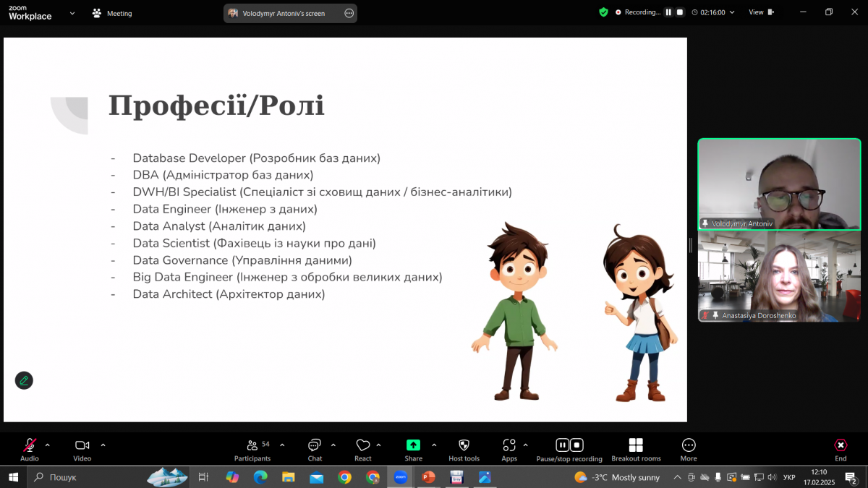Click the green encryption shield icon

tap(603, 12)
